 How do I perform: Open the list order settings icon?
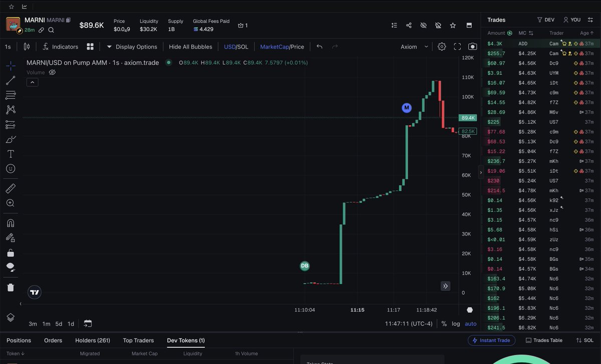(x=394, y=25)
